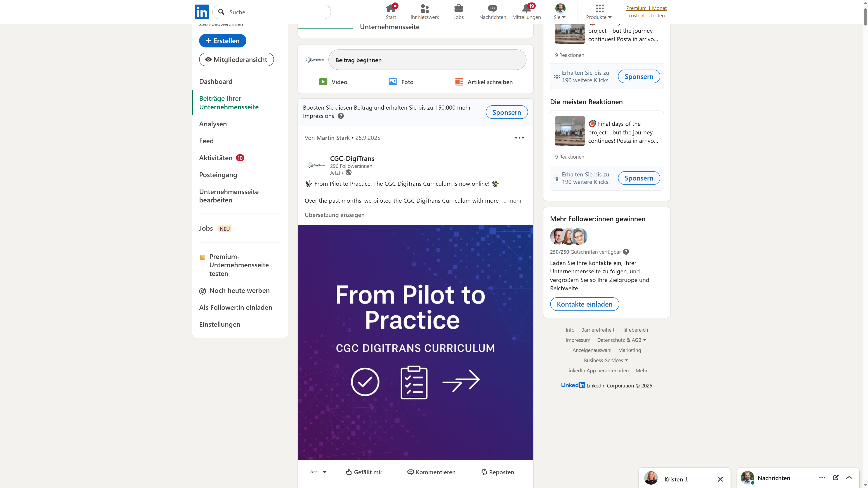The height and width of the screenshot is (488, 868).
Task: Open post options three-dot menu
Action: pyautogui.click(x=519, y=138)
